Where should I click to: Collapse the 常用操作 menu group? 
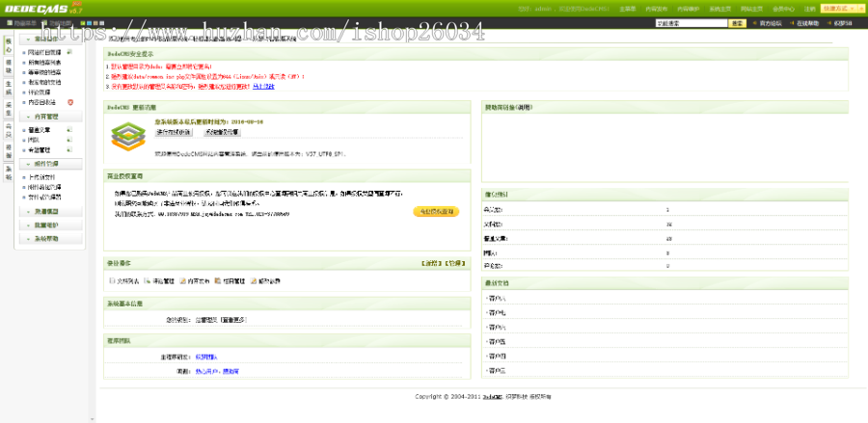click(51, 39)
